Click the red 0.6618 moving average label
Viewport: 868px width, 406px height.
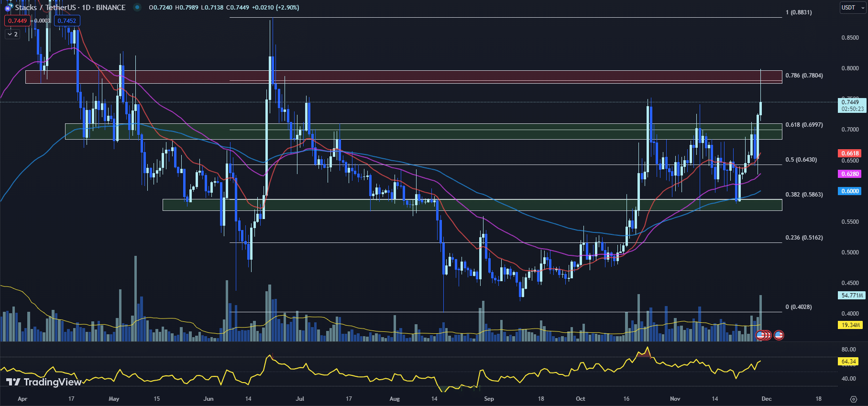850,154
